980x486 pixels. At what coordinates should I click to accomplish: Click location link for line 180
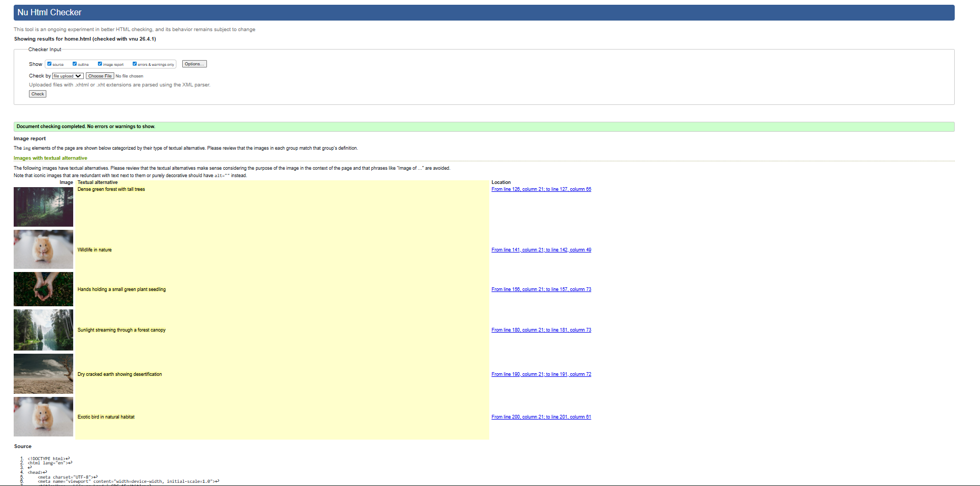[x=541, y=329]
